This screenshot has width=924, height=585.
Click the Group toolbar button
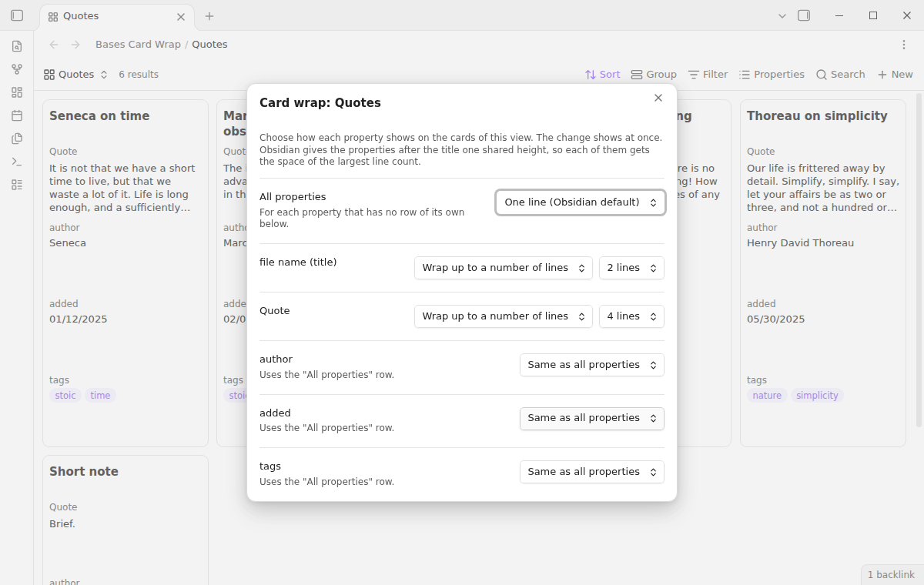(654, 75)
